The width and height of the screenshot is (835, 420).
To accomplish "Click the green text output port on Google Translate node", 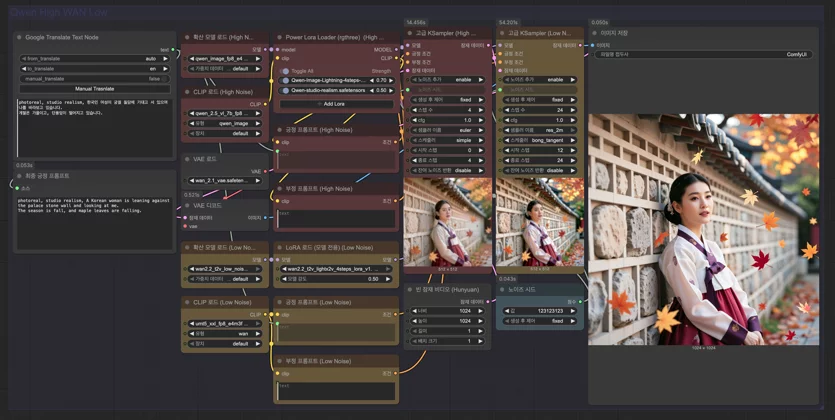I will coord(173,50).
